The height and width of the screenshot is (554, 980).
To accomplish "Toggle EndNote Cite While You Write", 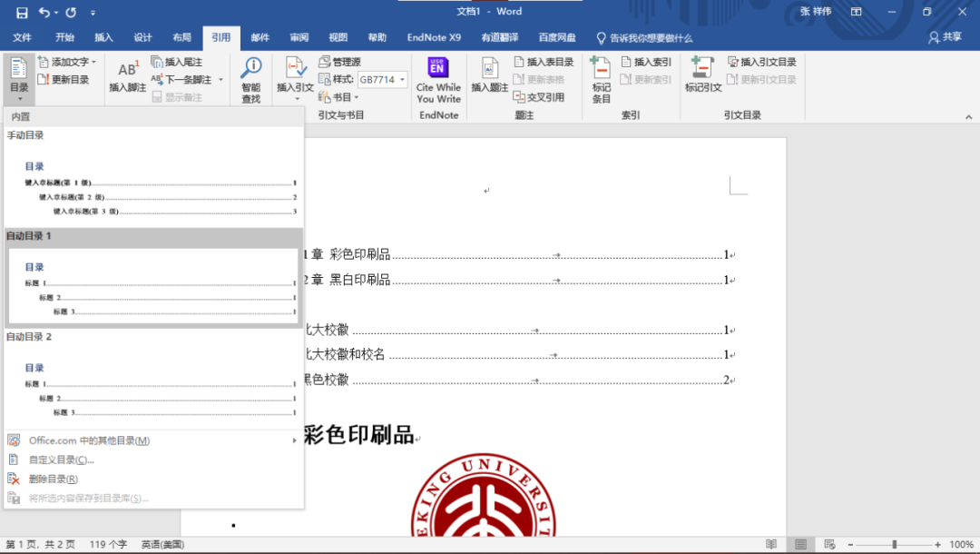I will pyautogui.click(x=439, y=80).
